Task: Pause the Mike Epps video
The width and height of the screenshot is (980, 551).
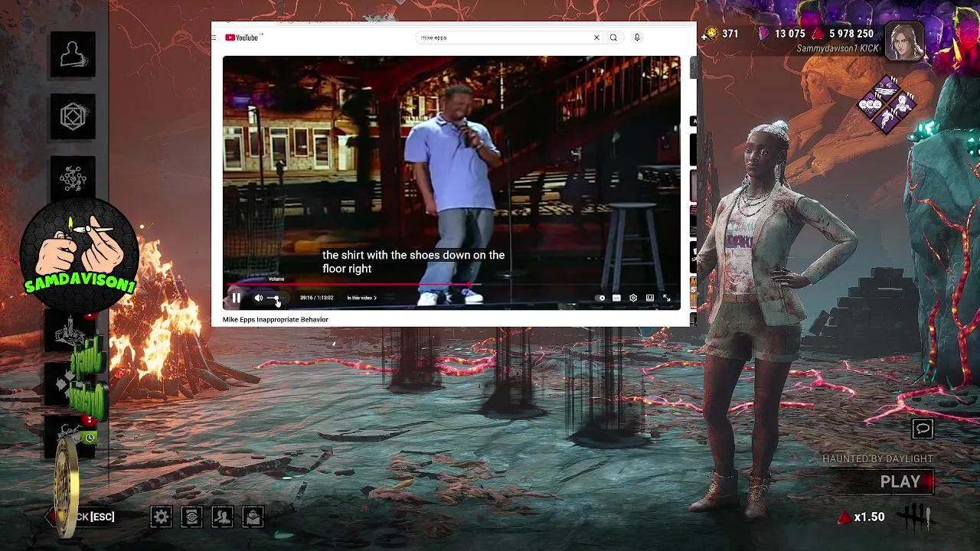Action: (236, 298)
